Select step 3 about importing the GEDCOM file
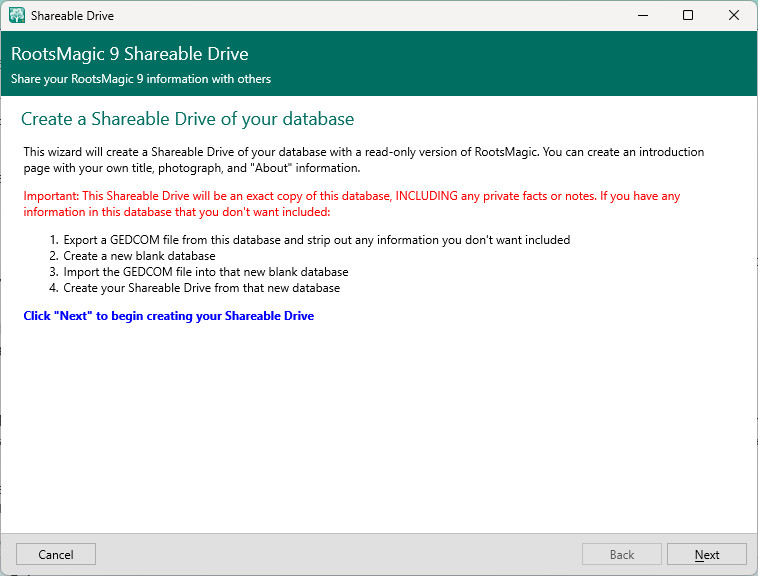 click(205, 272)
